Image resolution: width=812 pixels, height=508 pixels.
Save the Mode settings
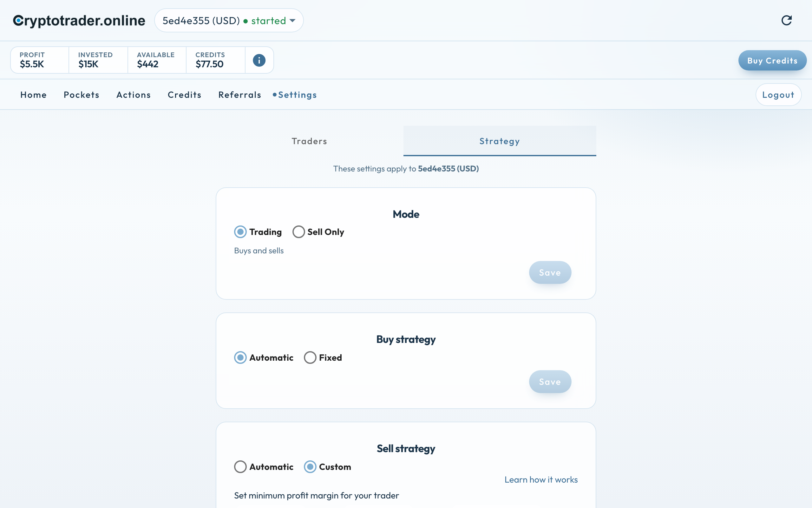[x=550, y=272]
